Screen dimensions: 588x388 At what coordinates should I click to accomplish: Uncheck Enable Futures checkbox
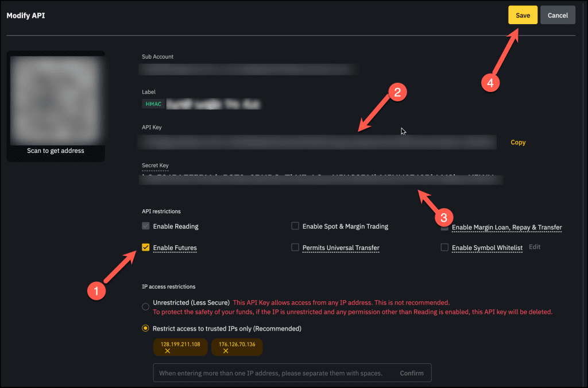pos(146,248)
